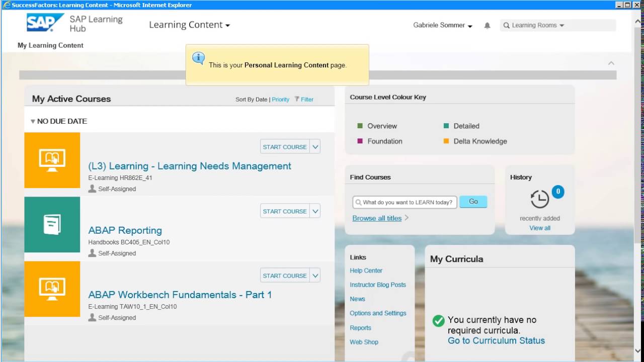The width and height of the screenshot is (644, 362).
Task: Open the Learning Rooms search scope dropdown
Action: pyautogui.click(x=562, y=26)
